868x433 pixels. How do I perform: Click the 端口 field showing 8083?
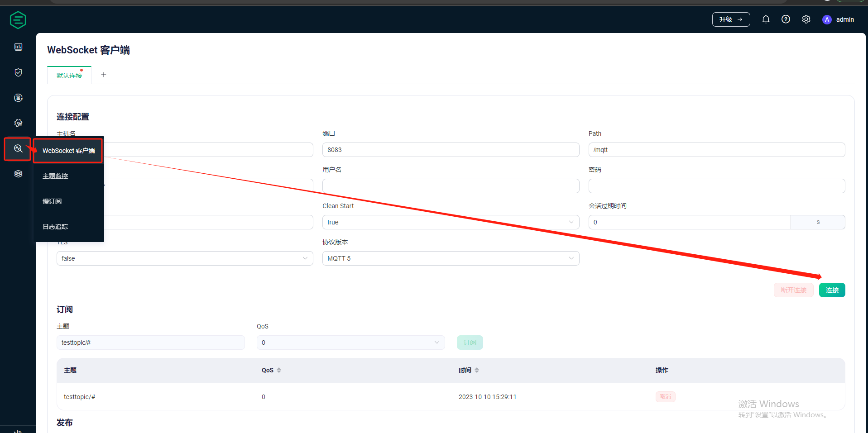point(451,150)
